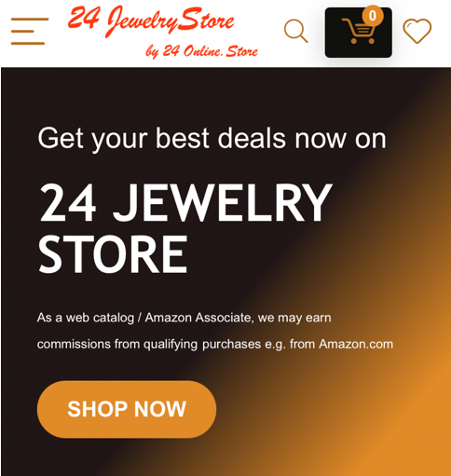Click the word 'Store' in the script logo
The height and width of the screenshot is (476, 451).
(x=207, y=20)
